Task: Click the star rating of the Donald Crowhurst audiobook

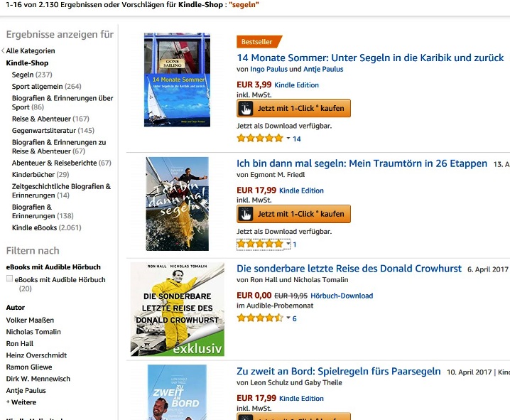Action: tap(260, 318)
